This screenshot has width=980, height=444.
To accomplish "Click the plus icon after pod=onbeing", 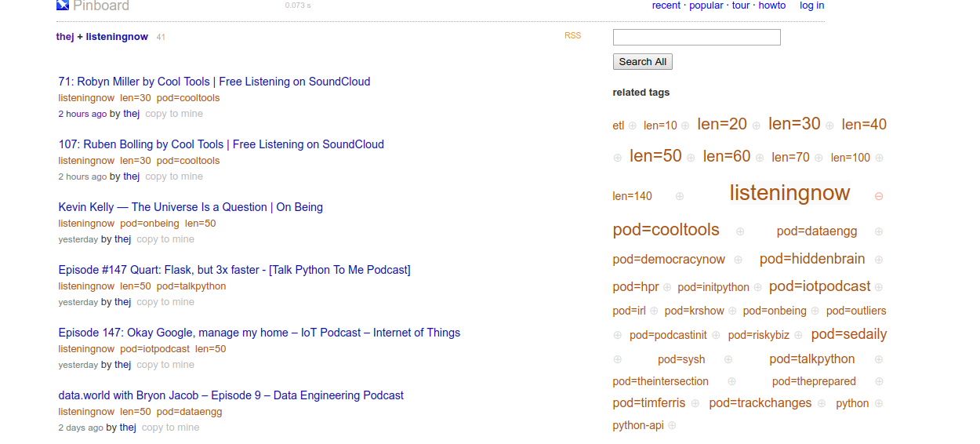I will coord(815,311).
